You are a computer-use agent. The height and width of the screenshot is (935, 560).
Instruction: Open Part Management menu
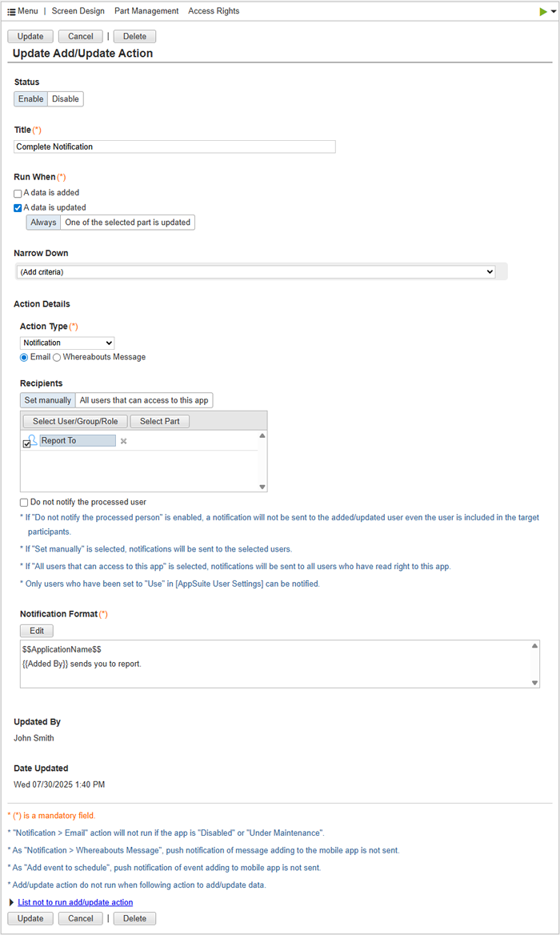[146, 11]
